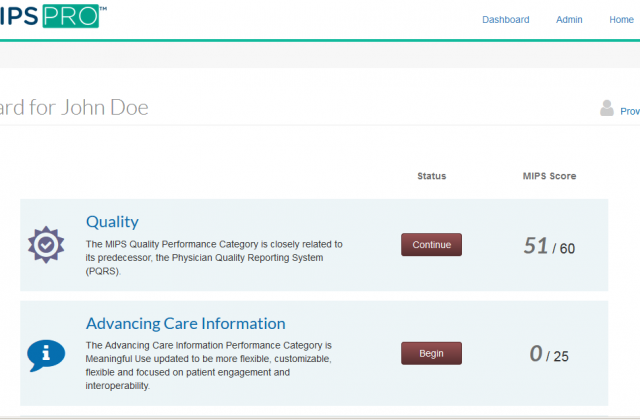Click the Quality gear checkmark icon

(x=45, y=245)
